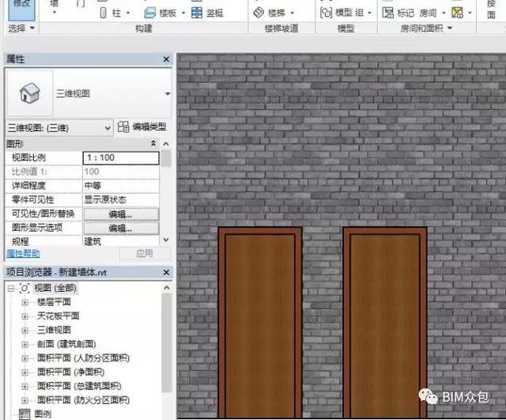The width and height of the screenshot is (506, 420).
Task: Click the 竖梃 (Mullion) tool
Action: click(208, 13)
